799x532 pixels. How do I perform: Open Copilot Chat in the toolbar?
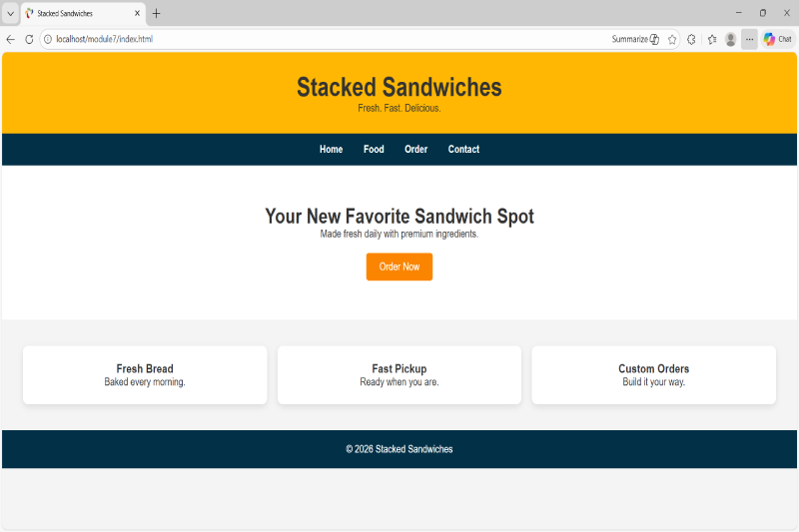point(778,39)
